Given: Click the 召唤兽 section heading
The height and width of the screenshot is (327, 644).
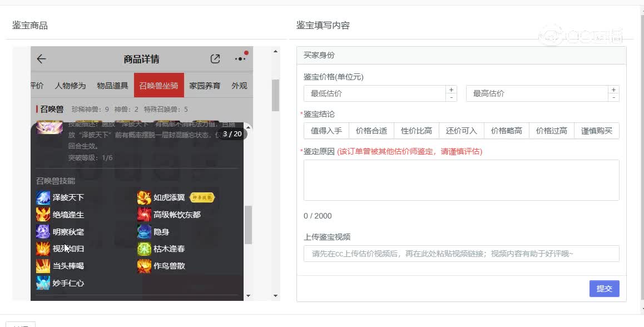Looking at the screenshot, I should 52,109.
